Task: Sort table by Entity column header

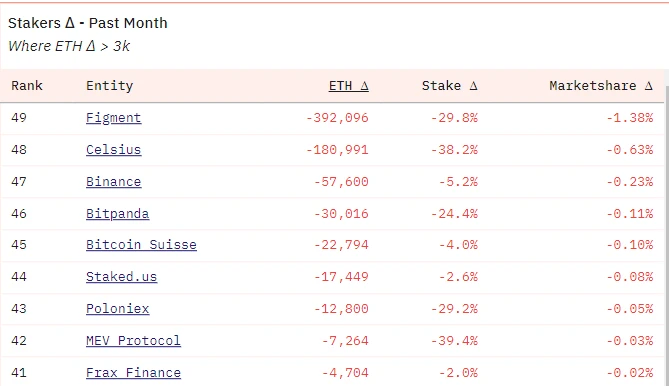Action: tap(110, 86)
